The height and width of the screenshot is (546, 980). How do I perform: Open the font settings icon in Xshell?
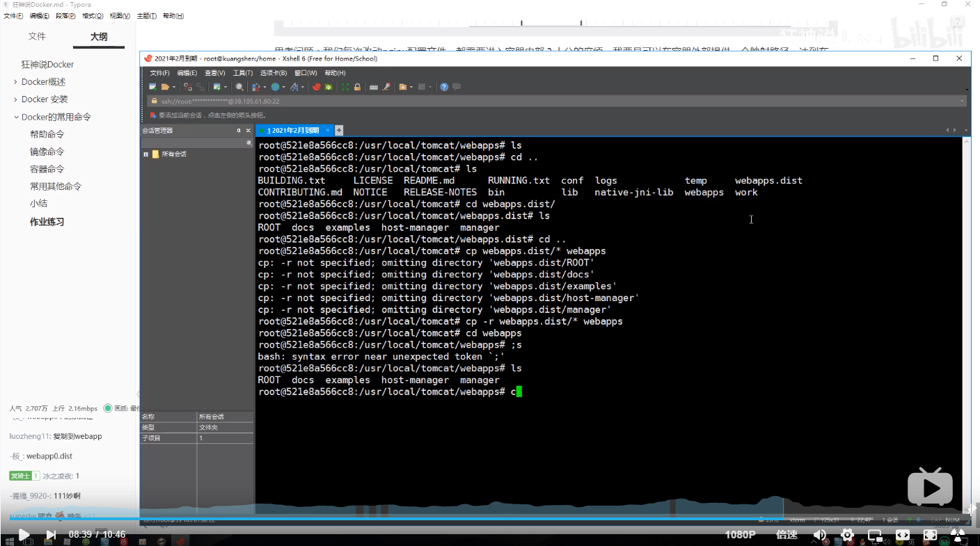coord(294,87)
